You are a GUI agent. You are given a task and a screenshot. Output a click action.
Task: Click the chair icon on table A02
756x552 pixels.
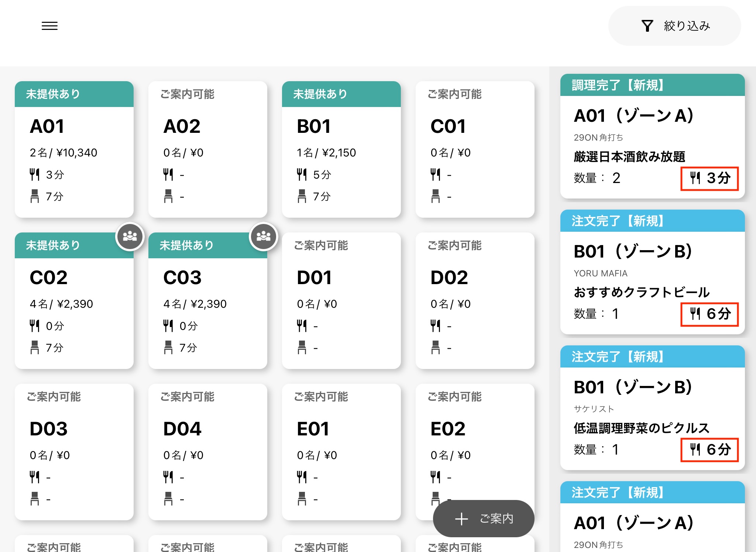[168, 196]
